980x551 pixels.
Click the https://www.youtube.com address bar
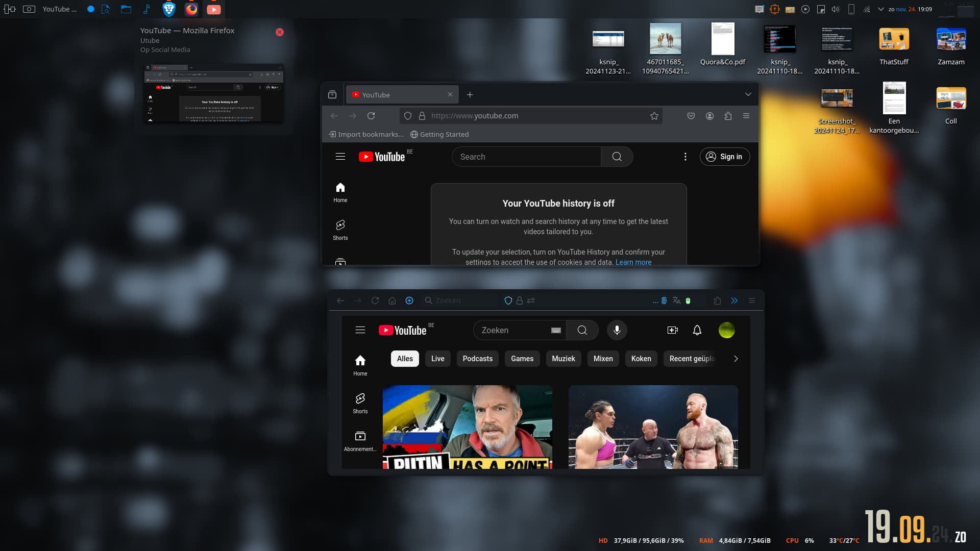(531, 116)
